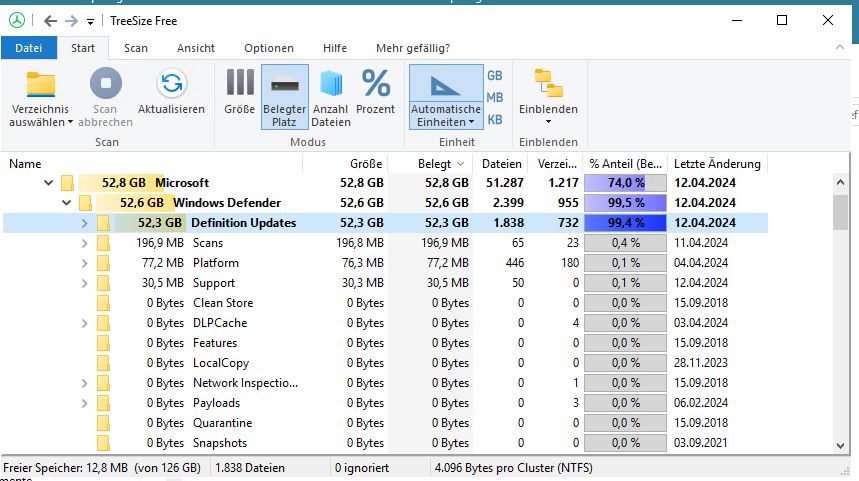Viewport: 859px width, 481px height.
Task: Click the '1.838 Dateien' status bar entry
Action: [x=250, y=468]
